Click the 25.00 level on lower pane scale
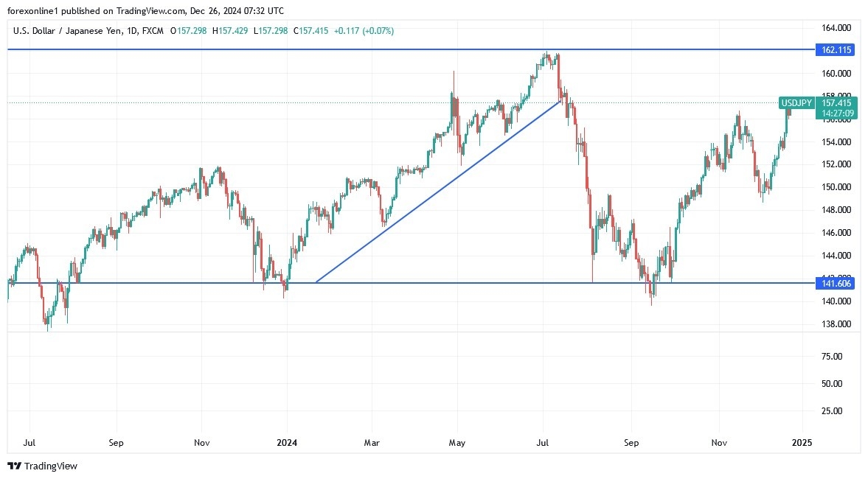This screenshot has height=479, width=868. [831, 410]
